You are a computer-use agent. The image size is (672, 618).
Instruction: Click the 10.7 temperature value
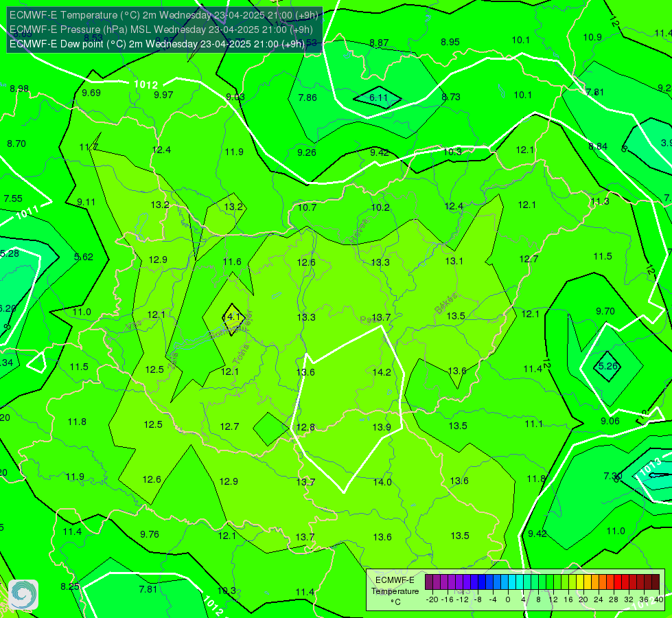coord(308,207)
